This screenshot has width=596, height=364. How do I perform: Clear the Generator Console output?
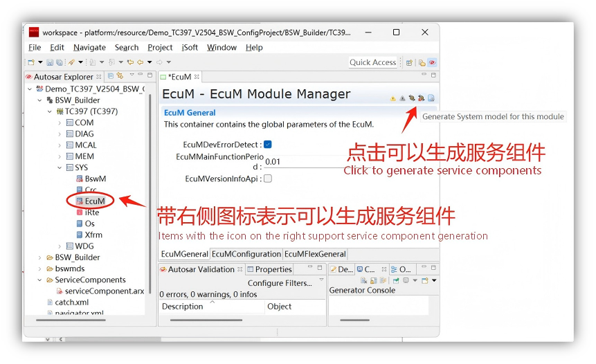click(x=363, y=280)
